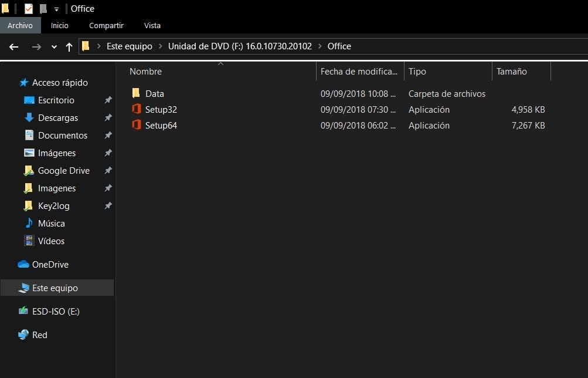Launch the Setup64 installer

click(161, 125)
